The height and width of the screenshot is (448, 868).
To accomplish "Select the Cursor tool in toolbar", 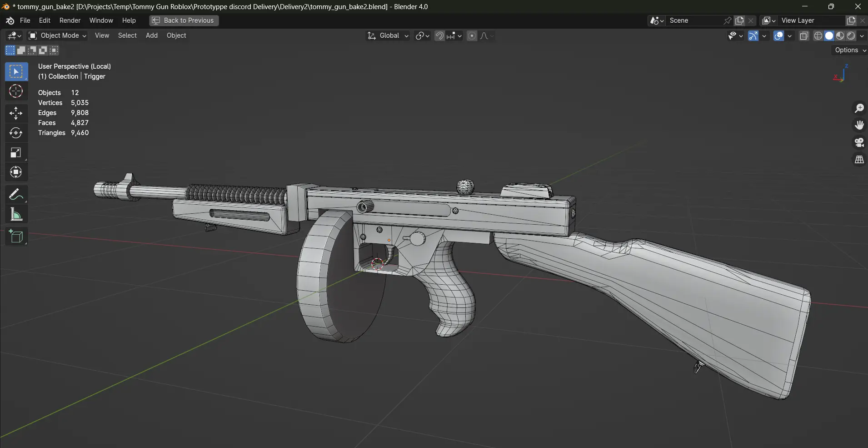I will tap(16, 91).
